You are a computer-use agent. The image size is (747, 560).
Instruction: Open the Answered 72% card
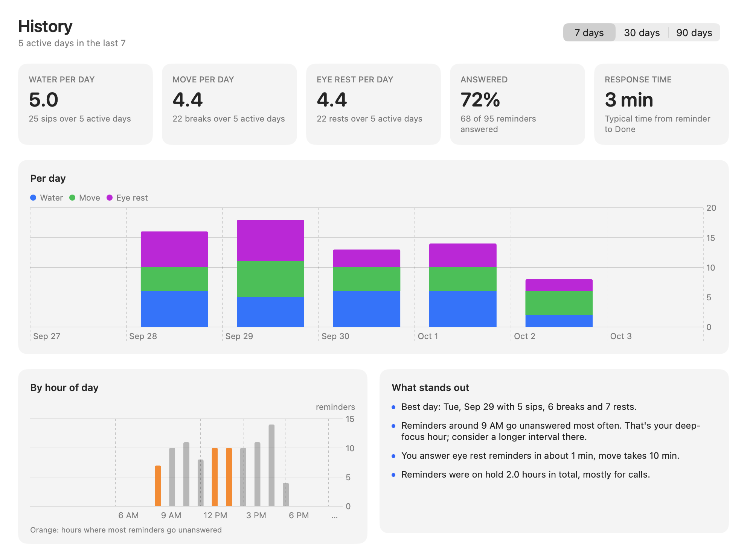(x=517, y=104)
